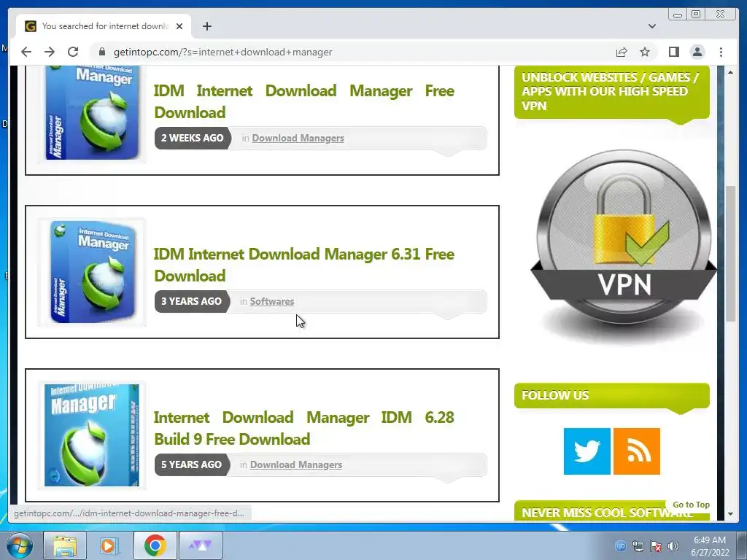
Task: Open the Chrome profile avatar
Action: click(x=697, y=52)
